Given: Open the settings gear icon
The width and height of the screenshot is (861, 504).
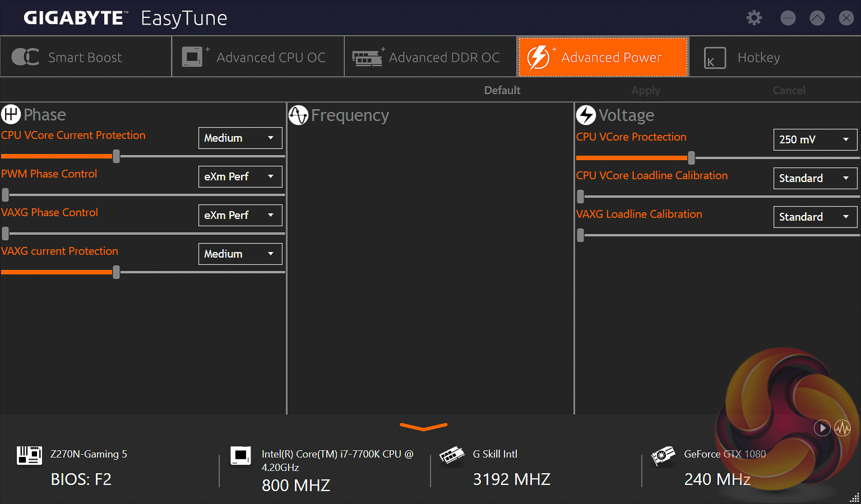Looking at the screenshot, I should (x=754, y=18).
